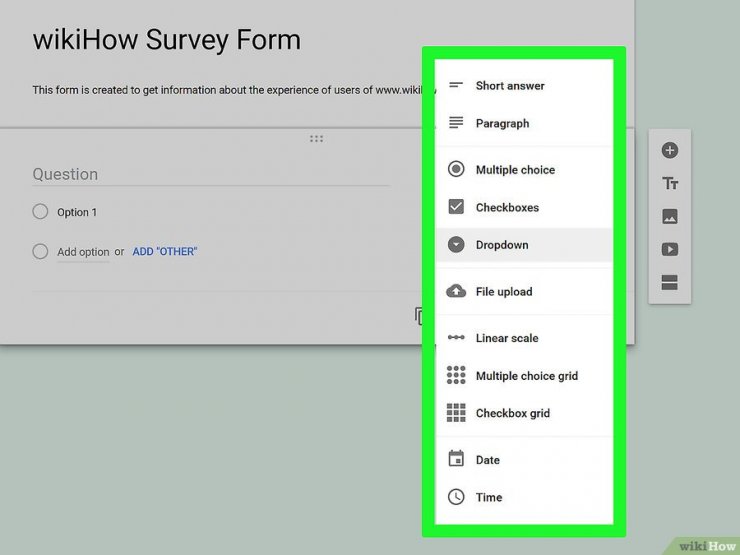Click the Date calendar icon
740x555 pixels.
tap(456, 459)
